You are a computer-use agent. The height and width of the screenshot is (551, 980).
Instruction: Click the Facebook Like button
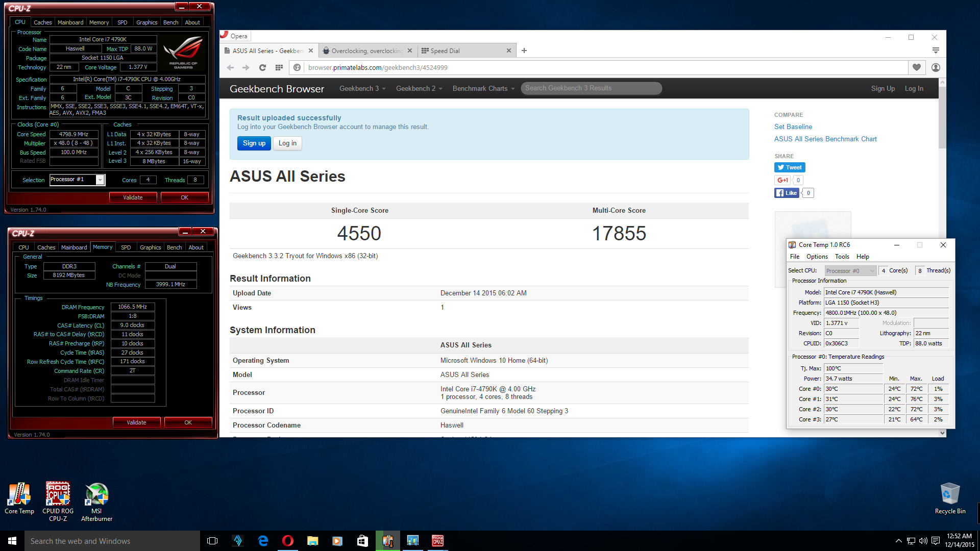pos(787,193)
